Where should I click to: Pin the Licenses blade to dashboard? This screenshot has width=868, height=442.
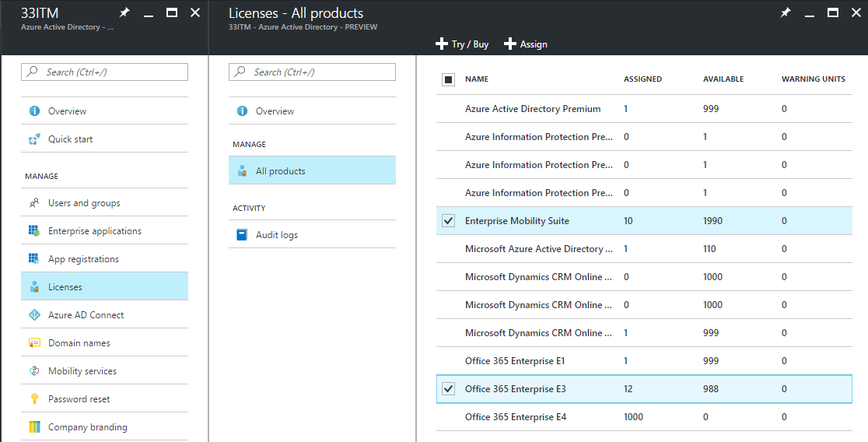[x=785, y=12]
